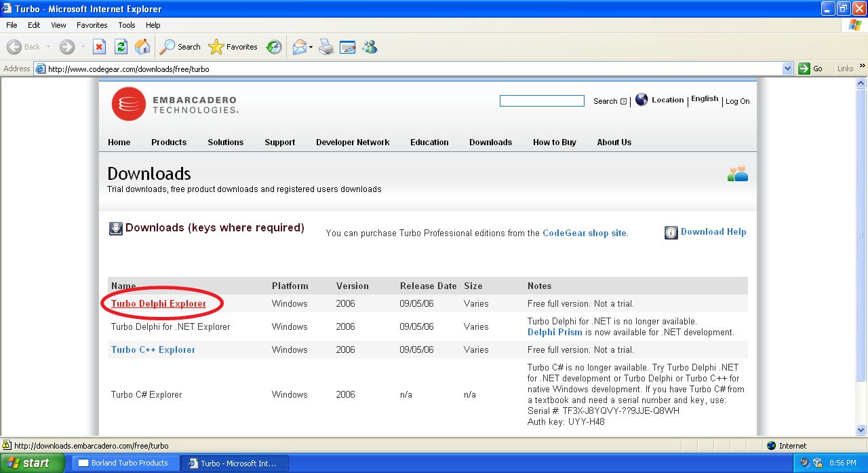Click the Internet security zone status indicator
868x473 pixels.
(x=787, y=446)
